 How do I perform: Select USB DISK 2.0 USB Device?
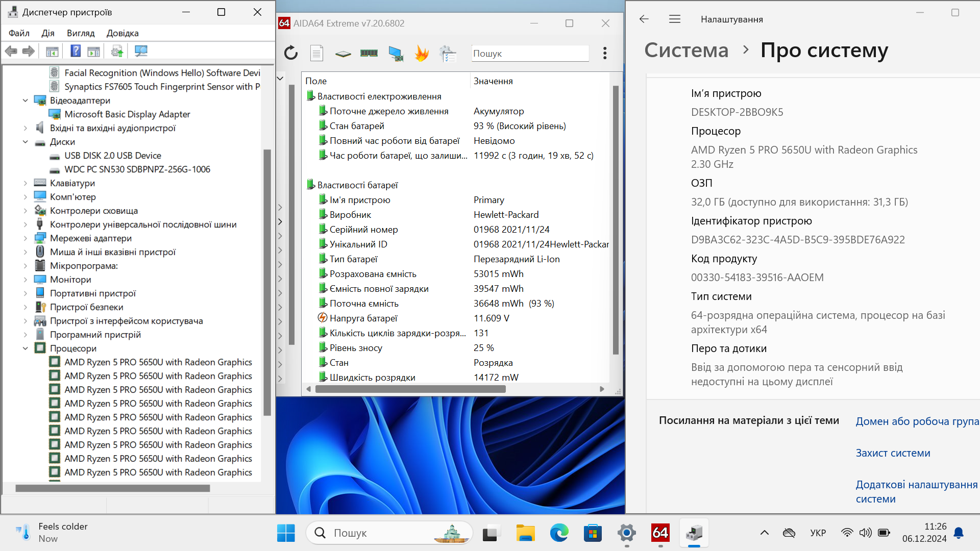click(x=112, y=156)
